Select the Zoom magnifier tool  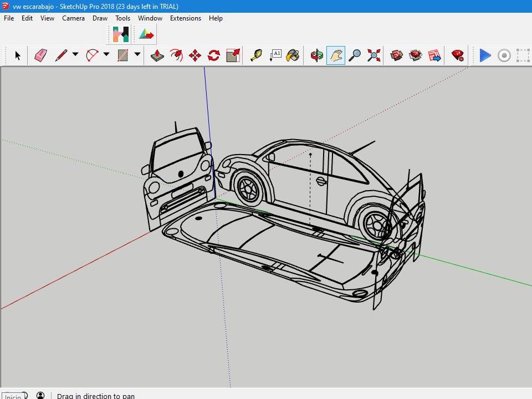[x=355, y=55]
